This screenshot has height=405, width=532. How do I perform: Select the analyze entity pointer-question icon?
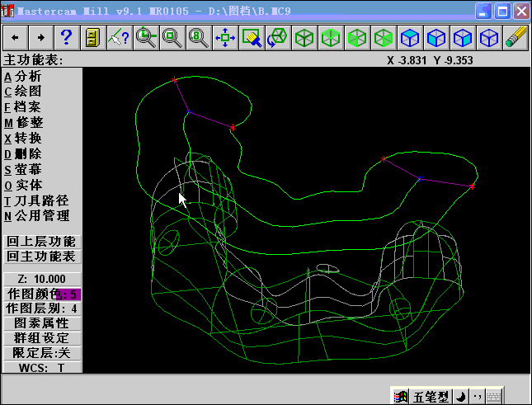[x=120, y=38]
